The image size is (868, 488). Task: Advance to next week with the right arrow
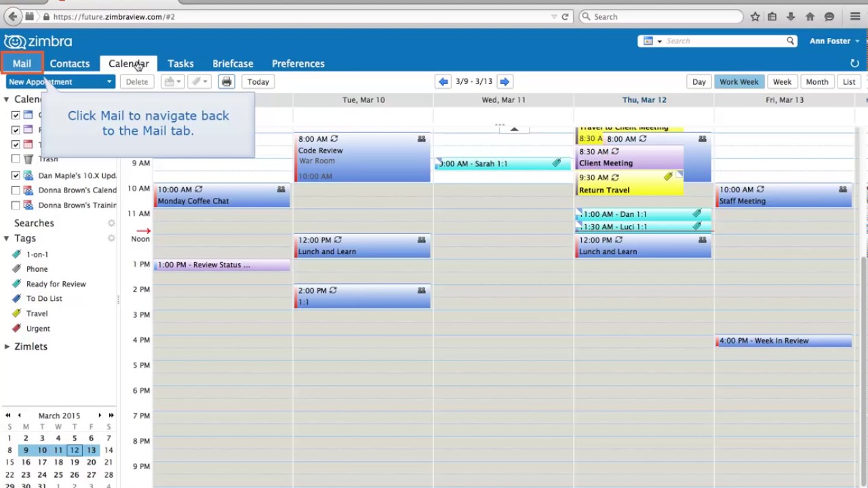click(504, 81)
